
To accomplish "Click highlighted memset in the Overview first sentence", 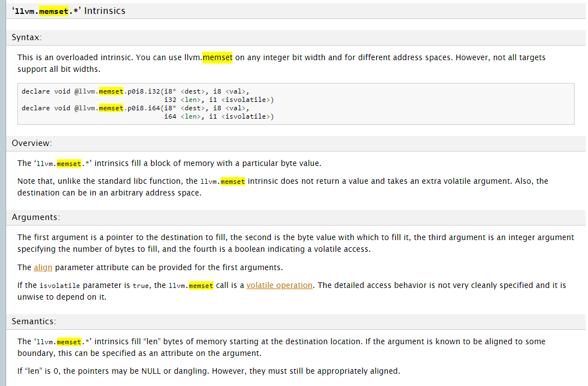I will [69, 163].
